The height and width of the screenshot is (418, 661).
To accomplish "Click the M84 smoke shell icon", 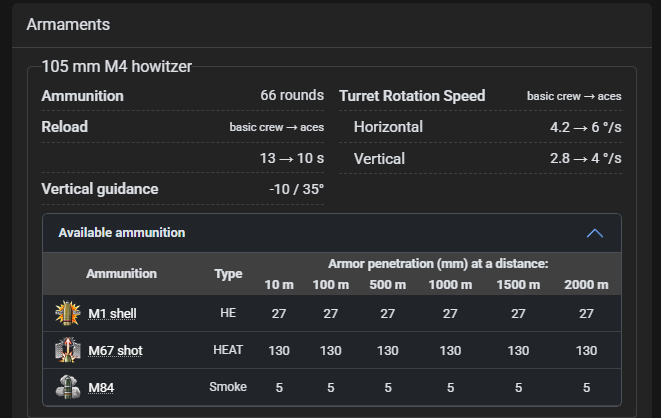I will (67, 387).
